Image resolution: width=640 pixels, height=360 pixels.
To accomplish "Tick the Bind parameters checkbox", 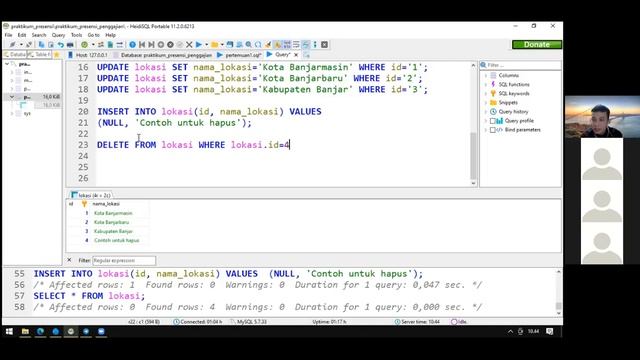I will (493, 130).
